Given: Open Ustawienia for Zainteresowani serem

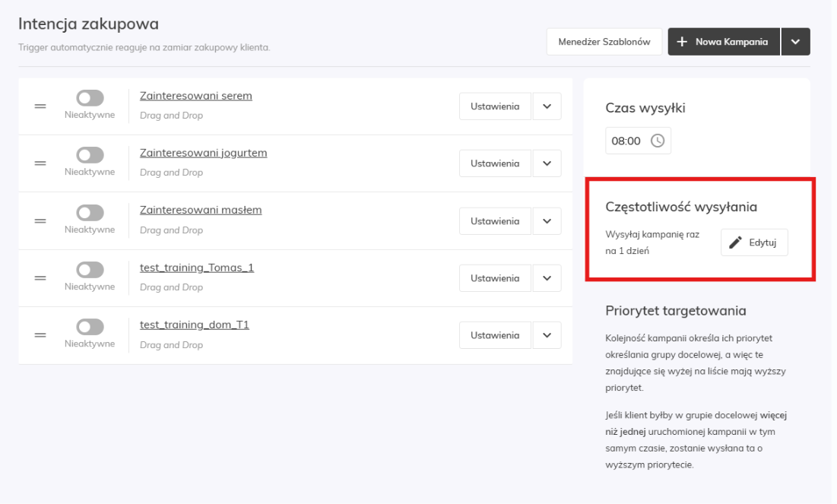Looking at the screenshot, I should click(495, 106).
